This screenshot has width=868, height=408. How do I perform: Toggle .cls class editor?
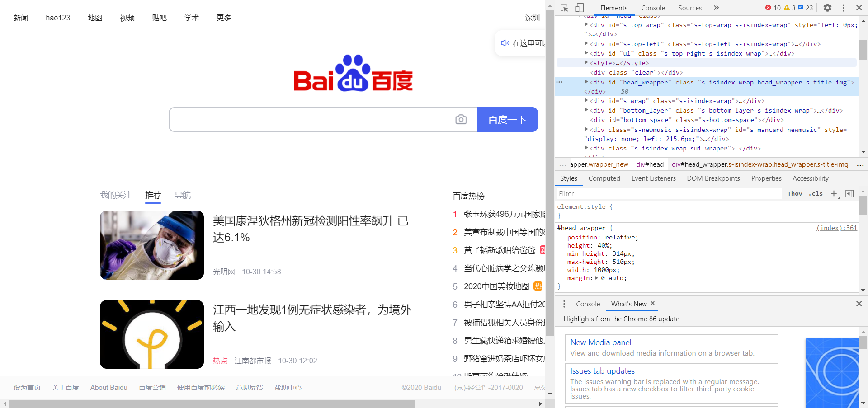(x=816, y=193)
